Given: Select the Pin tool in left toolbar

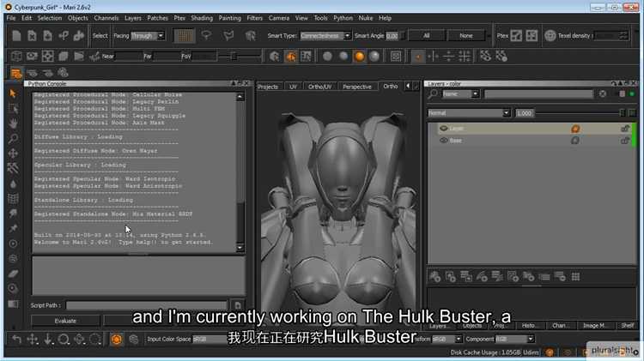Looking at the screenshot, I should [13, 228].
